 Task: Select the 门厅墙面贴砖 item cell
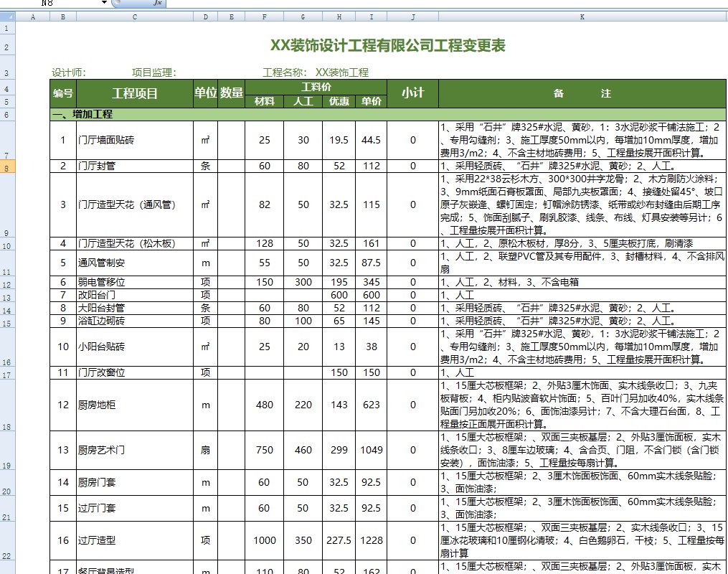135,140
